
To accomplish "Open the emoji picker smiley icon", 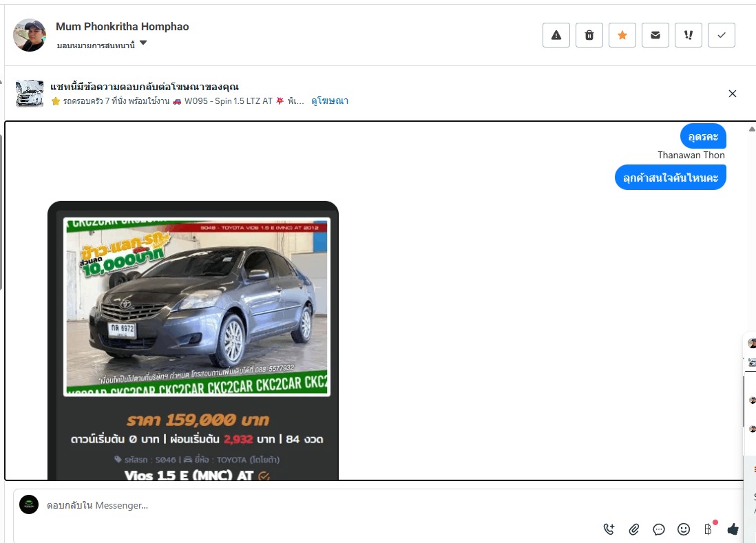I will point(684,529).
